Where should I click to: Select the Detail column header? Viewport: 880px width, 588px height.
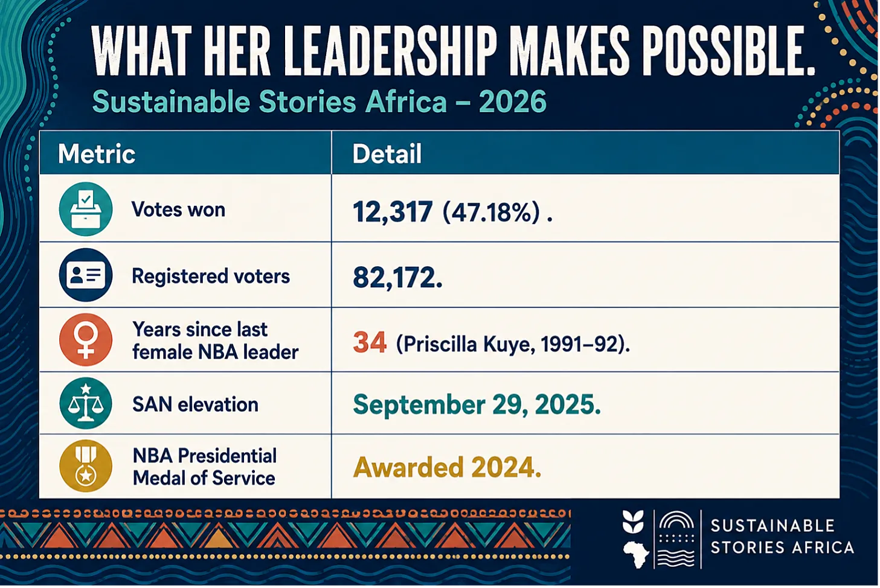(x=387, y=154)
